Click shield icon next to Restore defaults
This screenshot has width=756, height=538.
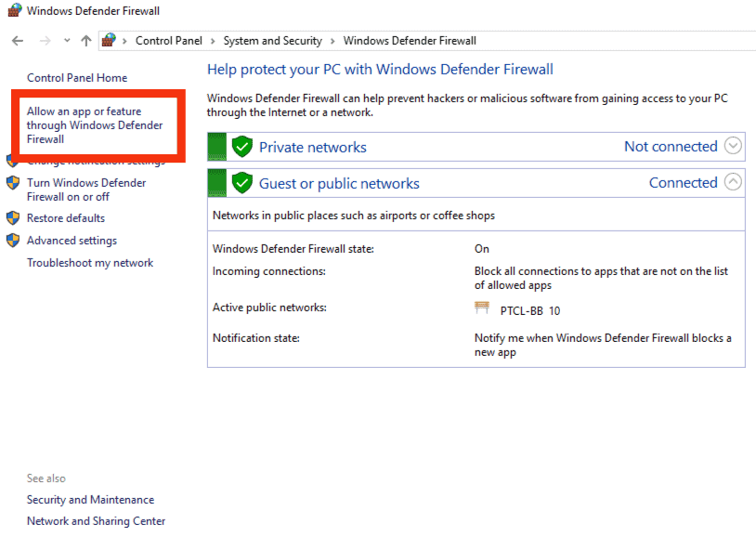13,218
